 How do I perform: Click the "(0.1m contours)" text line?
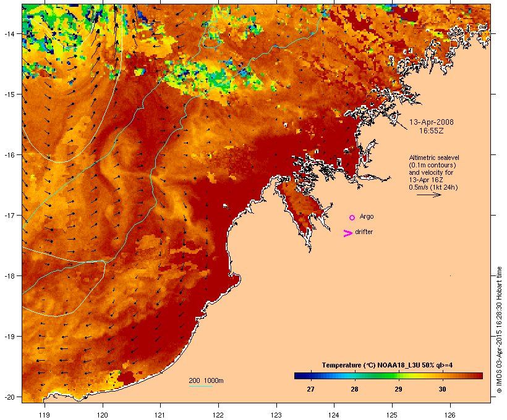(432, 165)
